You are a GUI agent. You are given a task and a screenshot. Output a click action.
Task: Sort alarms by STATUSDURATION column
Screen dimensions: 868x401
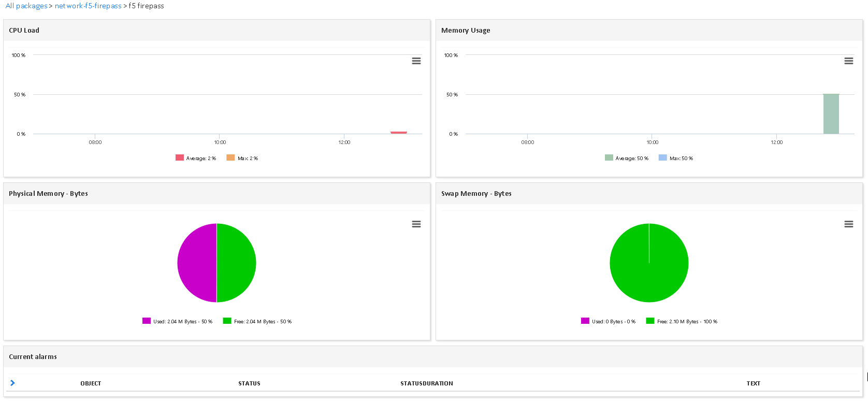pos(426,383)
